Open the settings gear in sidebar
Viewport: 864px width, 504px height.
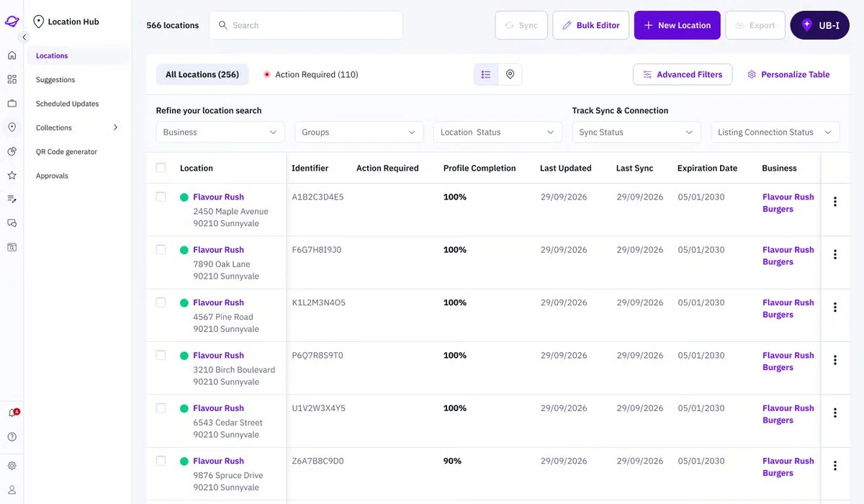pos(12,466)
